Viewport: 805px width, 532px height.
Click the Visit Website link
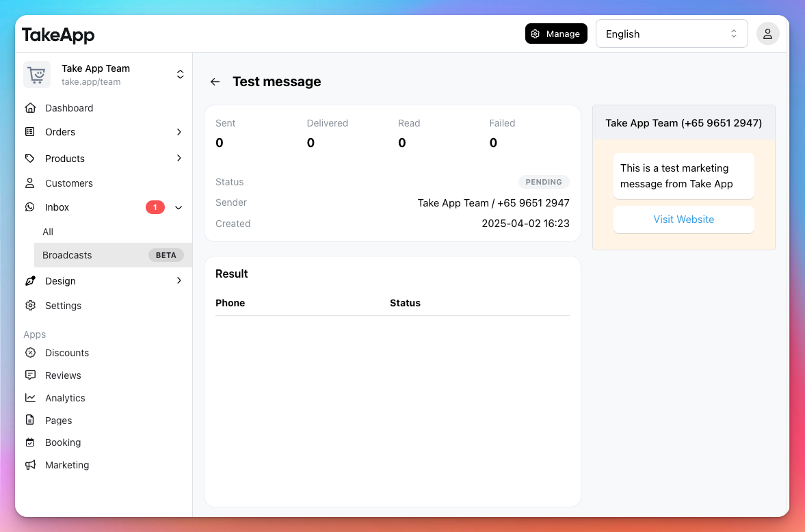coord(684,220)
